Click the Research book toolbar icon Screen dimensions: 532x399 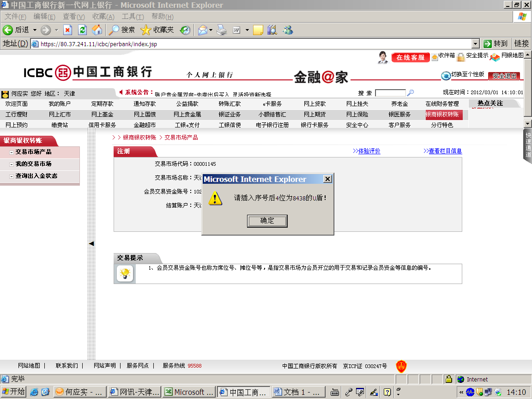click(272, 30)
